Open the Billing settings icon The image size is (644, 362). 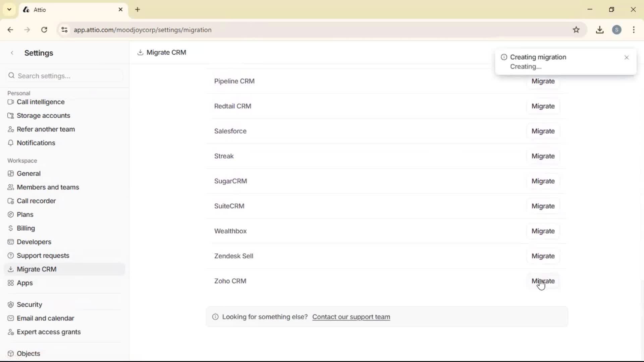tap(10, 228)
